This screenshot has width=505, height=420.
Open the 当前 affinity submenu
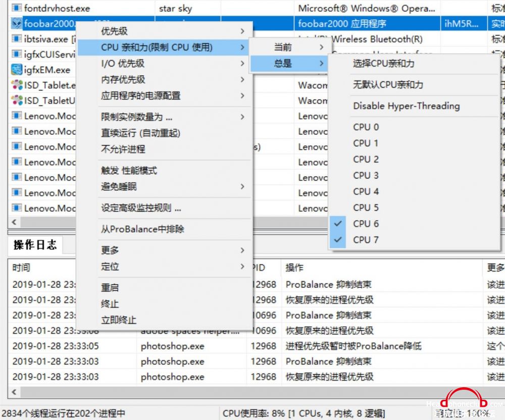coord(289,47)
